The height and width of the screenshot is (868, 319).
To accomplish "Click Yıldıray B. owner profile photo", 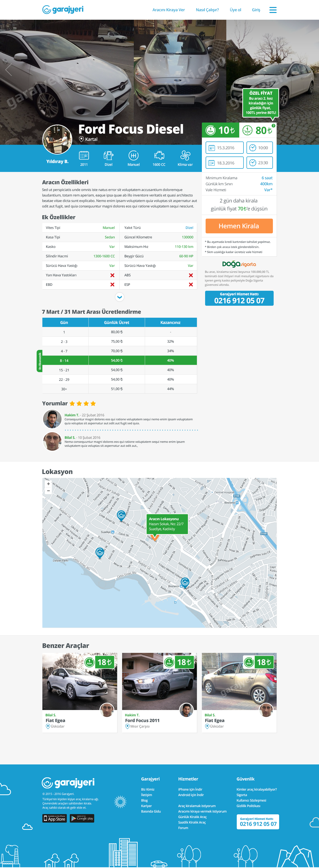I will coord(57,140).
